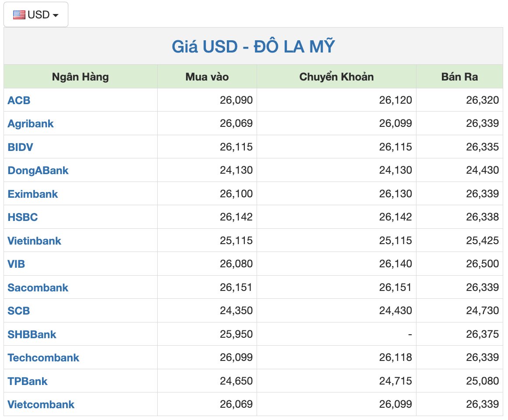This screenshot has width=508, height=420.
Task: Select Agribank buy rate 26,069
Action: pos(236,123)
